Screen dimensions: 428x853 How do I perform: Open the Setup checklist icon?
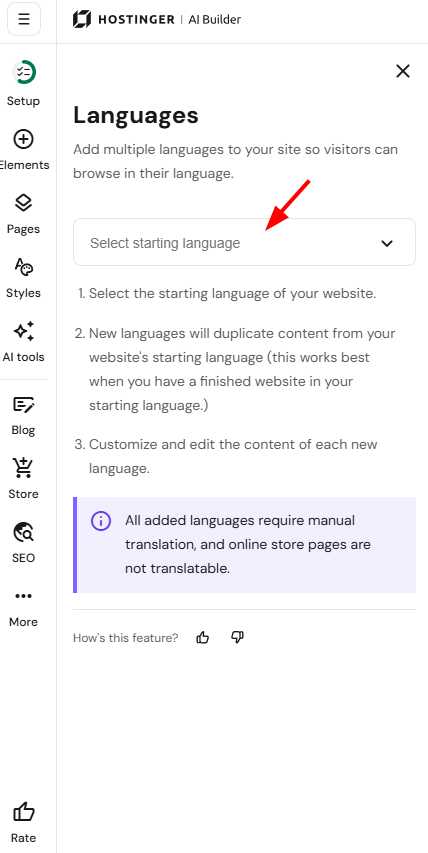click(23, 72)
